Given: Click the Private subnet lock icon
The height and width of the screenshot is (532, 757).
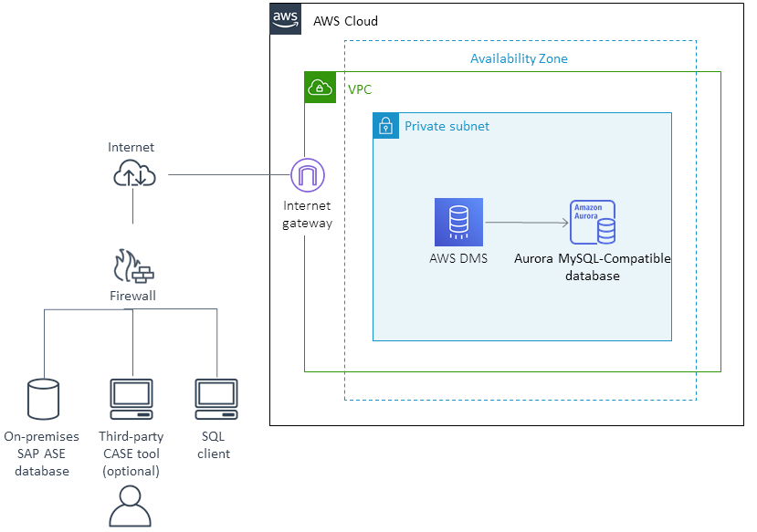Looking at the screenshot, I should 385,126.
